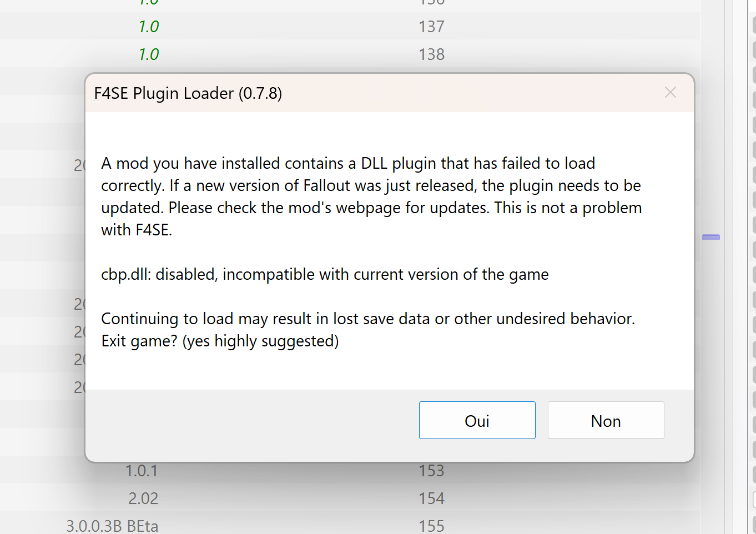Click the green 1.0 version beside 138
The height and width of the screenshot is (534, 756).
tap(149, 54)
